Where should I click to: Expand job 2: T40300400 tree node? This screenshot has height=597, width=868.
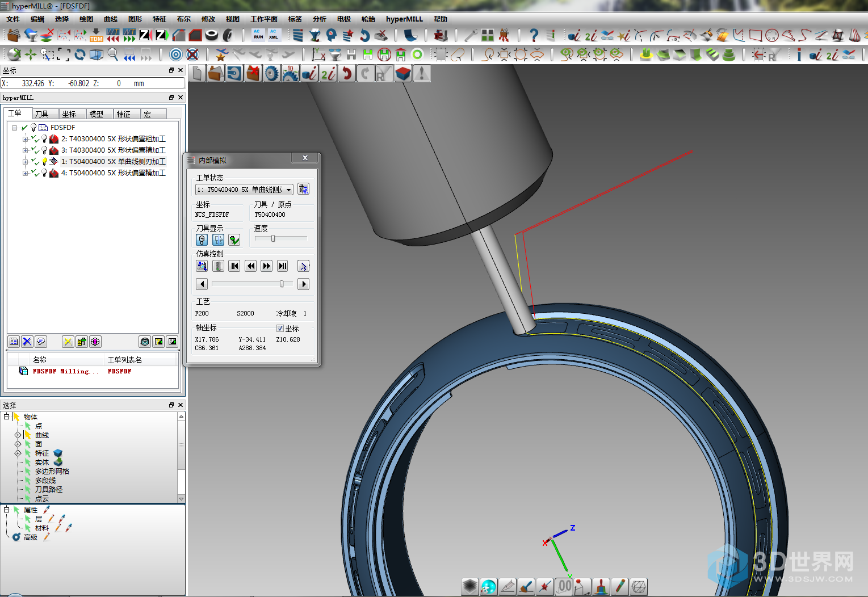coord(25,139)
